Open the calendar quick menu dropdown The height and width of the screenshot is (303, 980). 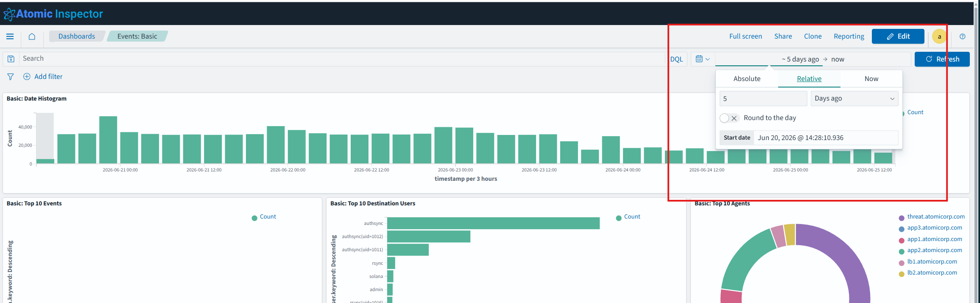pyautogui.click(x=703, y=59)
